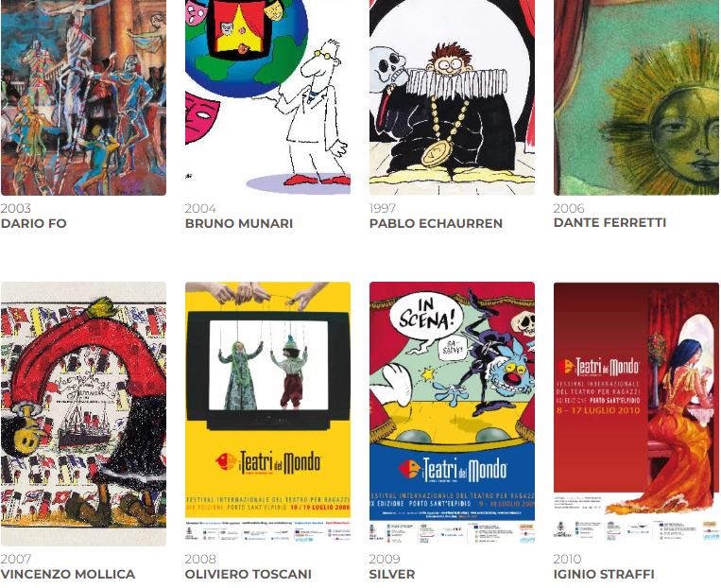Viewport: 721px width, 588px height.
Task: Open the 2010 Iginio Straffi poster image
Action: pyautogui.click(x=636, y=414)
